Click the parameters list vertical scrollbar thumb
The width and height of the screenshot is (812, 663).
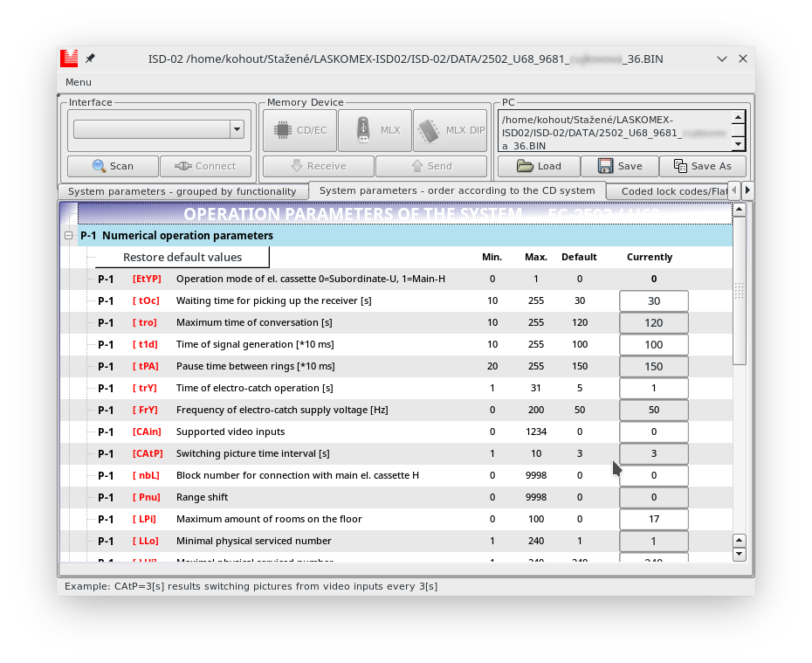tap(740, 291)
